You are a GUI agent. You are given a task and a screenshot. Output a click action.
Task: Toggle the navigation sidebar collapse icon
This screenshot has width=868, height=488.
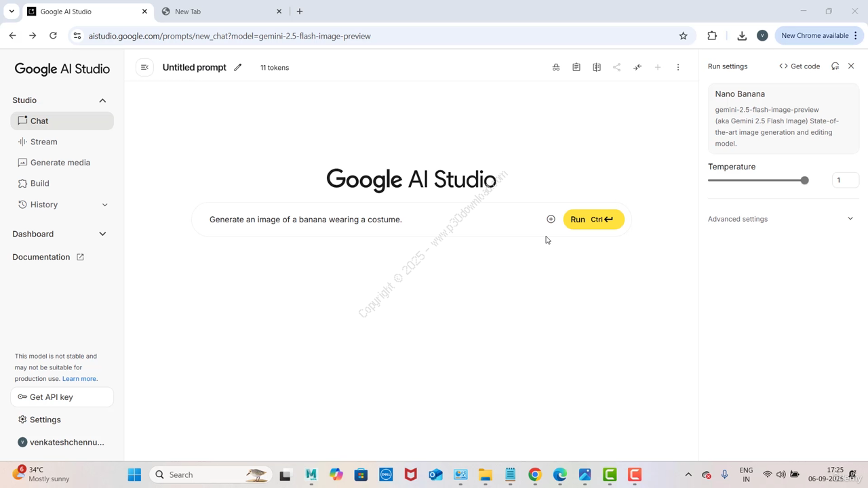click(144, 67)
